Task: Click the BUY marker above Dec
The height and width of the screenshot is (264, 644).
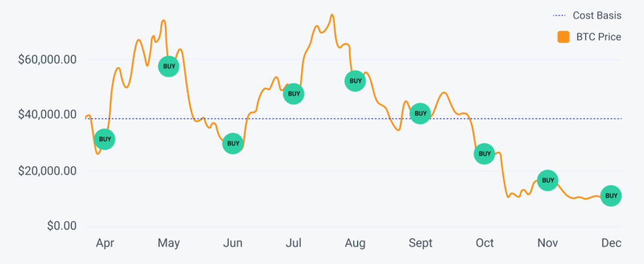Action: point(611,196)
